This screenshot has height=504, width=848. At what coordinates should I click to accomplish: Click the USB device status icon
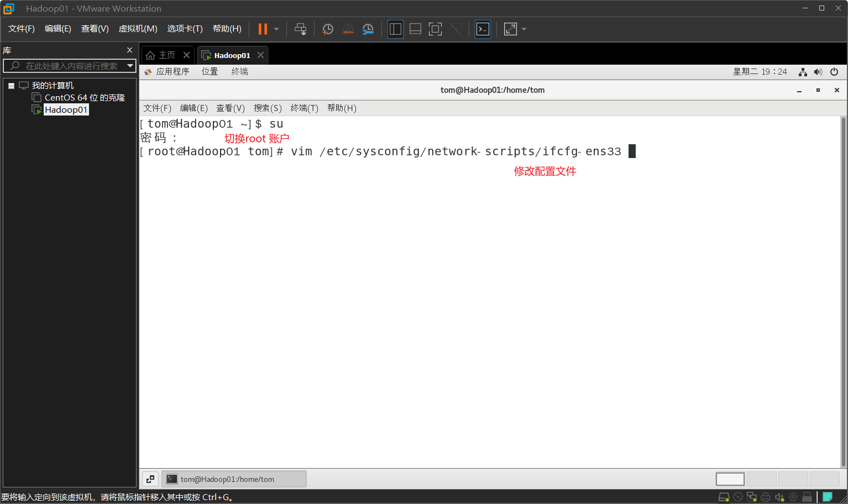tap(807, 497)
